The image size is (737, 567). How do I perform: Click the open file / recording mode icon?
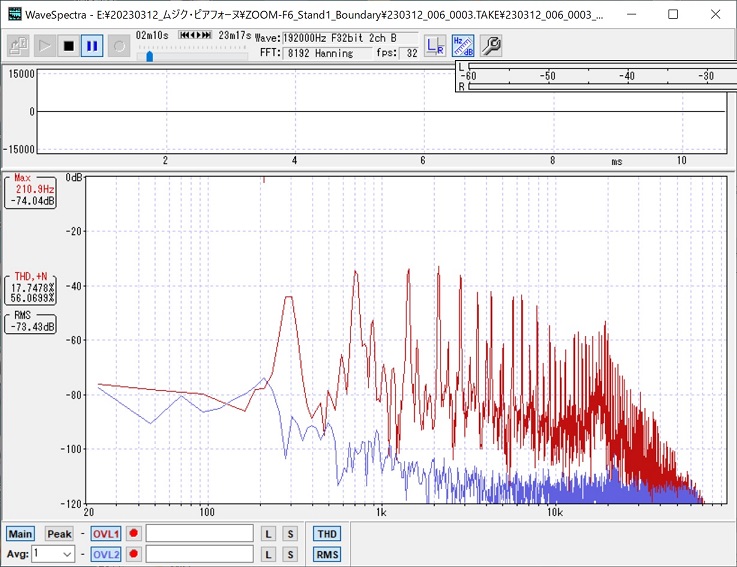coord(18,46)
